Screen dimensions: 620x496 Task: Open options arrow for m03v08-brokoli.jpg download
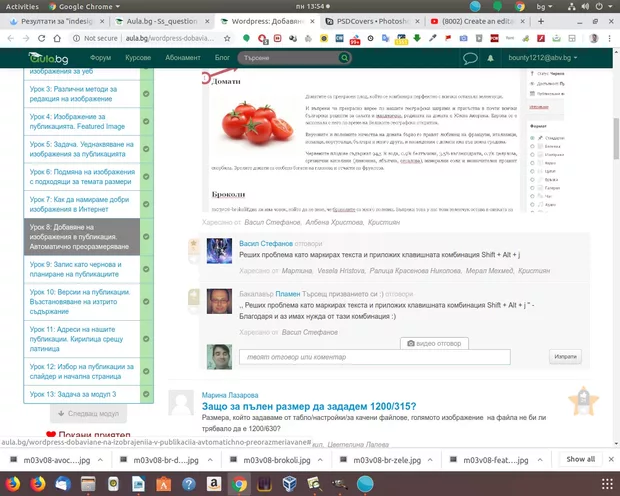[x=320, y=460]
